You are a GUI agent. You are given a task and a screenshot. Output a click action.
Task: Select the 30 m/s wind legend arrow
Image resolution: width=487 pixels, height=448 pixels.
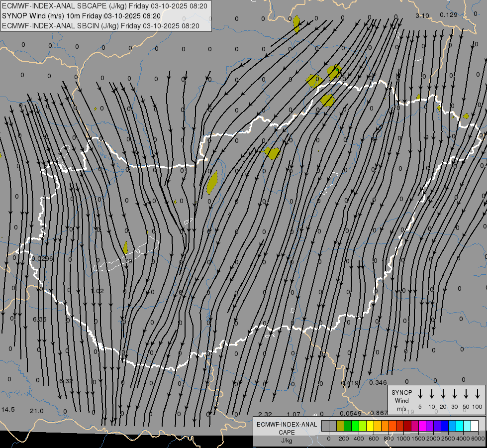454,394
